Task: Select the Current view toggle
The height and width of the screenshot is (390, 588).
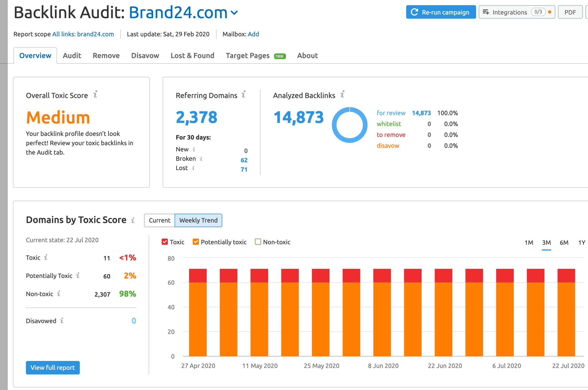Action: pyautogui.click(x=160, y=220)
